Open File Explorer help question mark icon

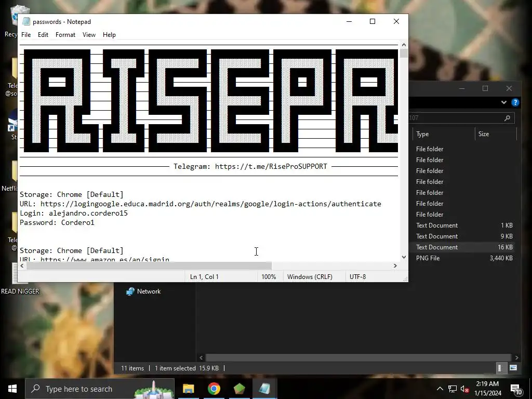coord(515,102)
